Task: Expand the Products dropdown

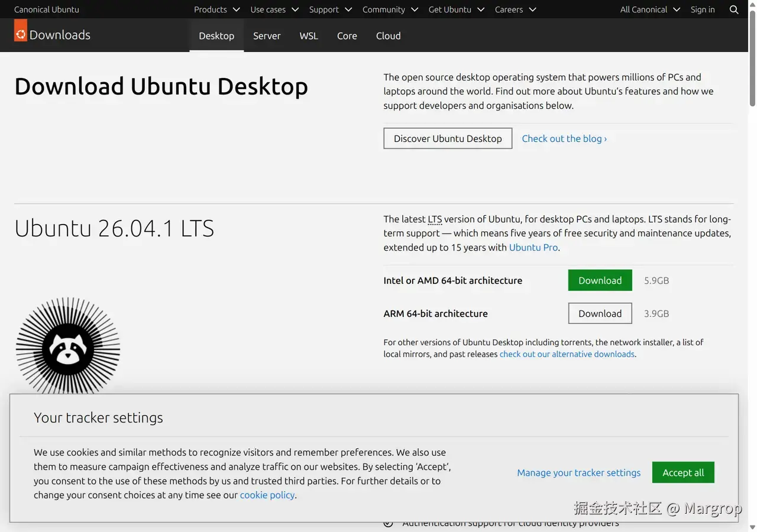Action: click(x=217, y=9)
